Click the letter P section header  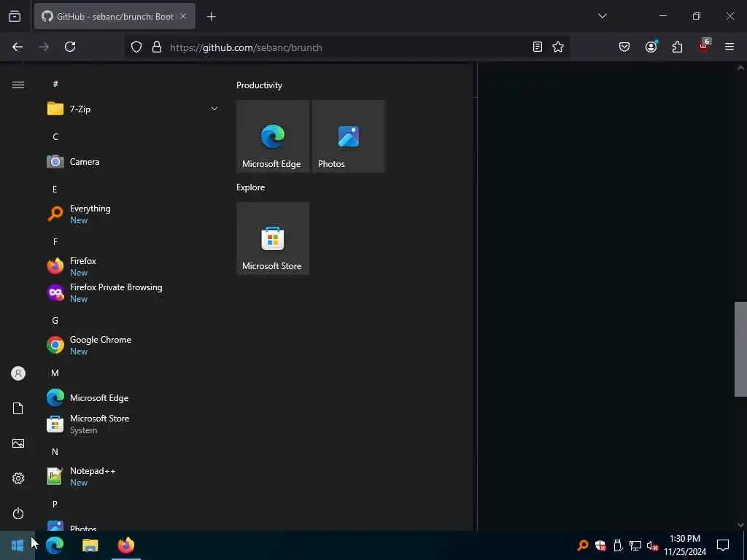coord(55,505)
